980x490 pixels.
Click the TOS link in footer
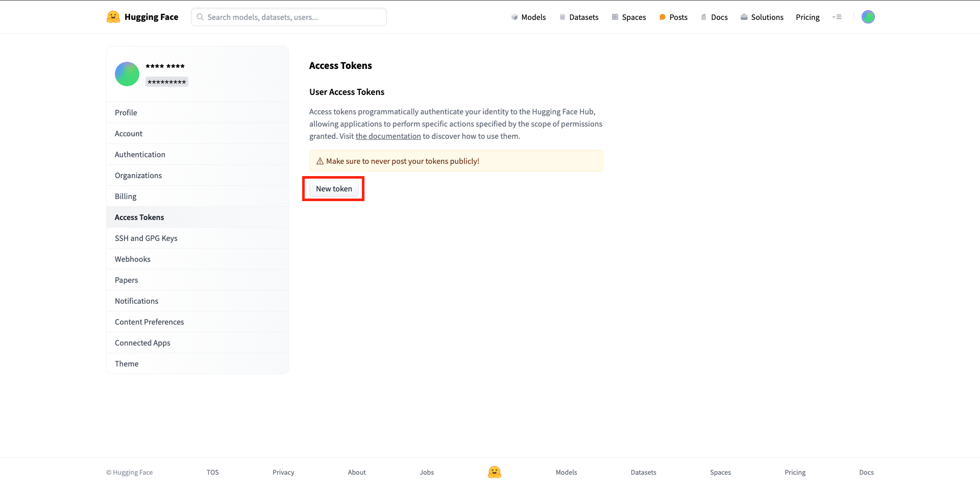click(213, 472)
